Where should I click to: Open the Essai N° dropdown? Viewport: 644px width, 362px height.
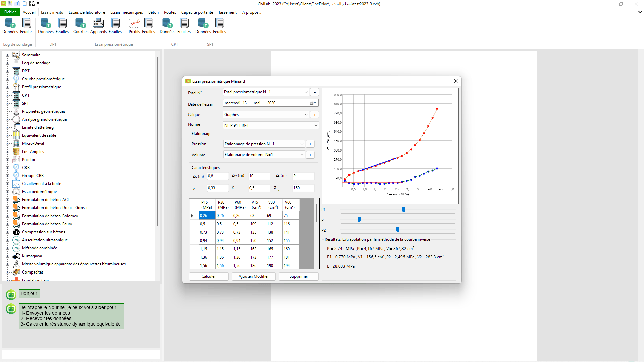point(306,92)
